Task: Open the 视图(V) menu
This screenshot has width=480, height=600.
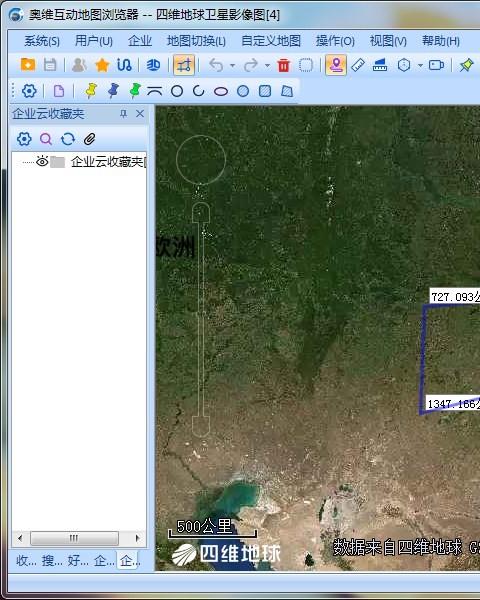Action: (388, 41)
